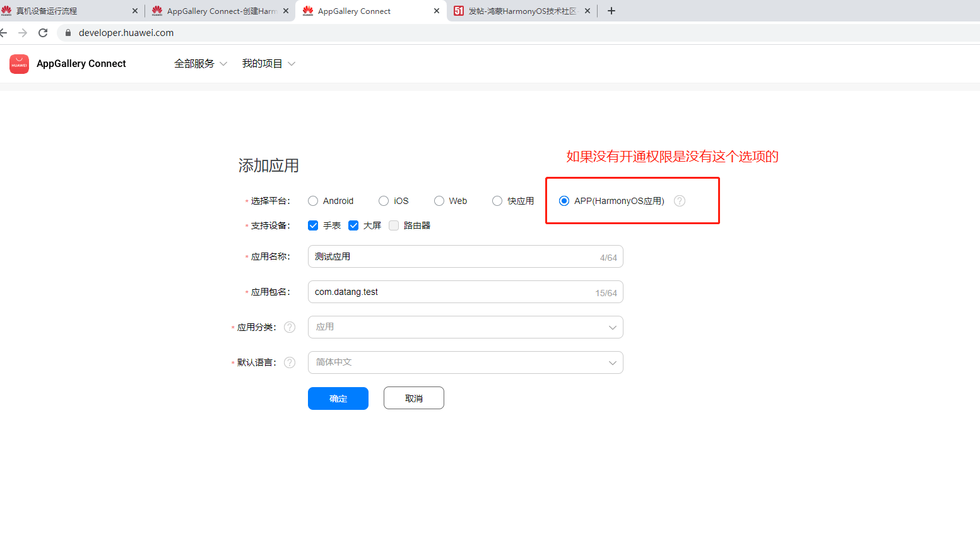
Task: Select the Web platform radio button
Action: (439, 201)
